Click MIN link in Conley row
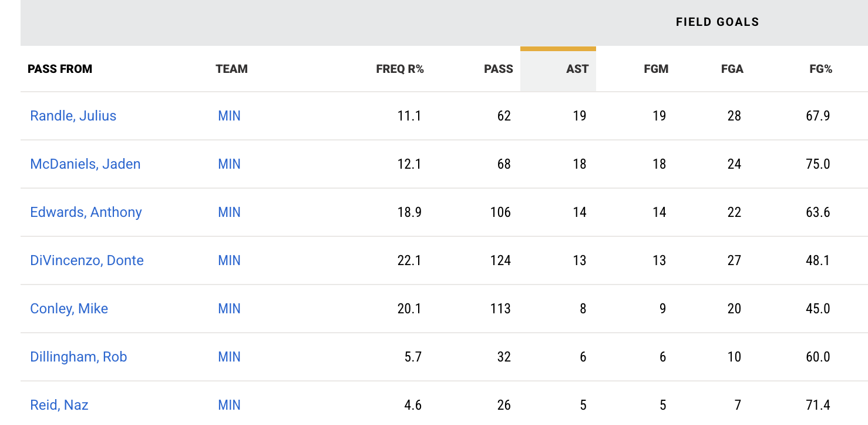 point(229,309)
